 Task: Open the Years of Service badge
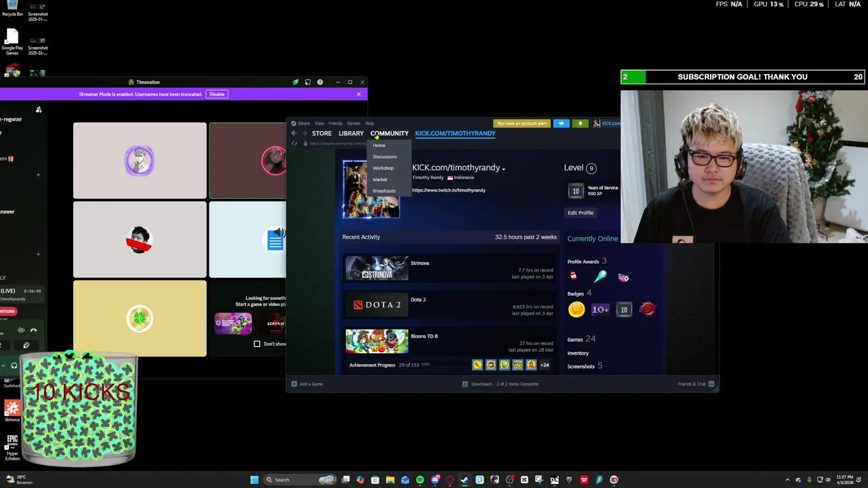click(576, 191)
